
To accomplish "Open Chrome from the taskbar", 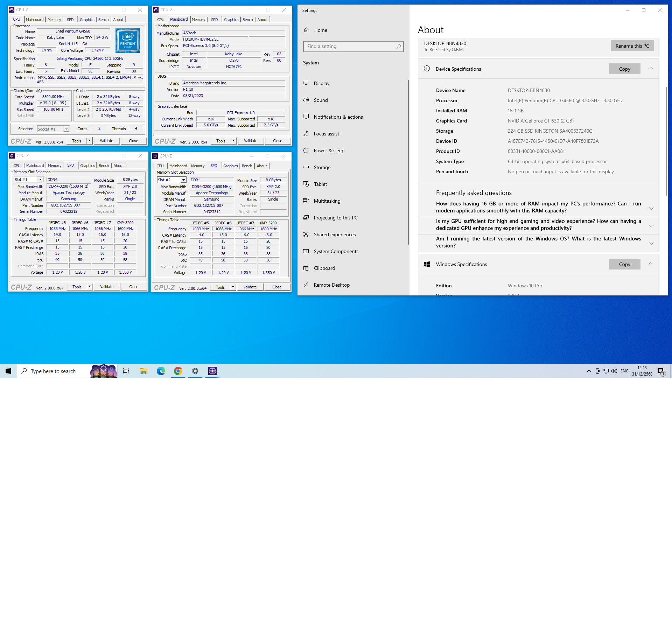I will coord(178,371).
